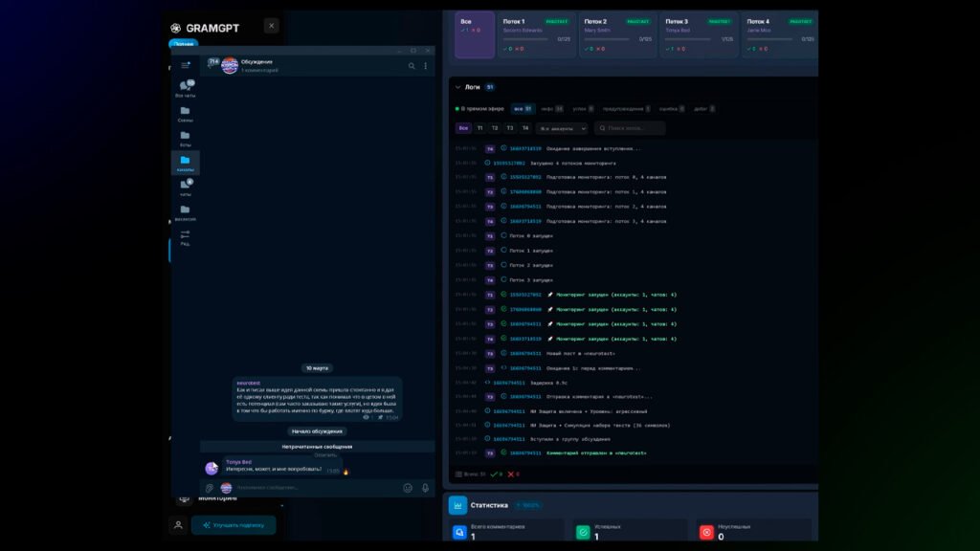Viewport: 980px width, 551px height.
Task: Select the Поток 1 stream card
Action: [536, 35]
